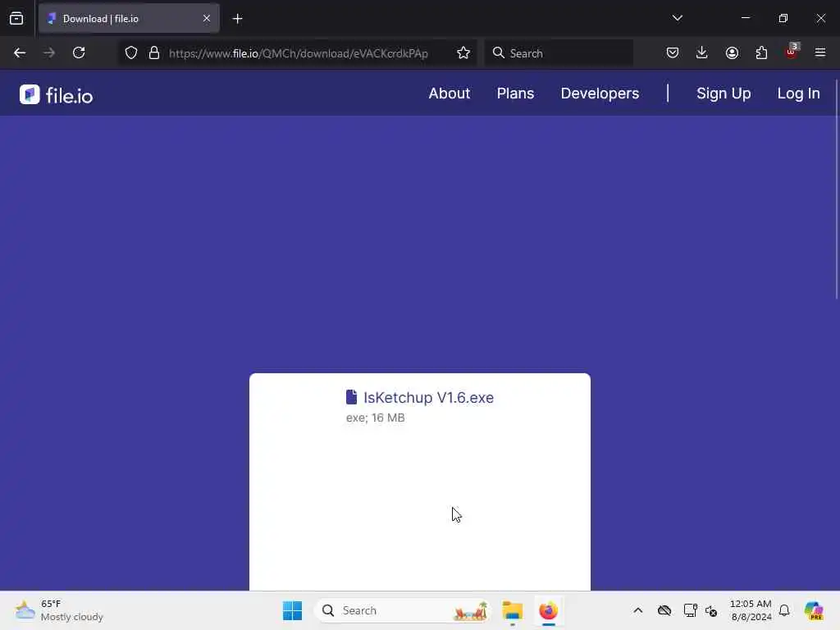Click the Sign Up link
This screenshot has height=630, width=840.
tap(724, 94)
